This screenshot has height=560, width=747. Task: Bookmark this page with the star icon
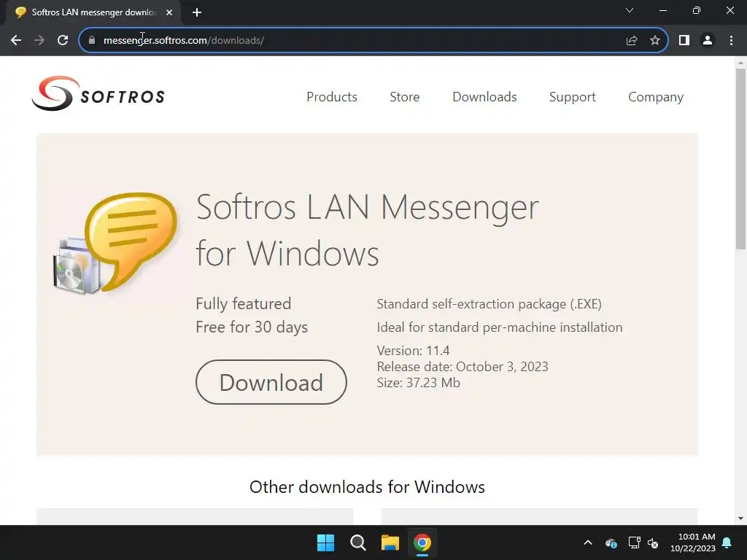click(x=655, y=41)
